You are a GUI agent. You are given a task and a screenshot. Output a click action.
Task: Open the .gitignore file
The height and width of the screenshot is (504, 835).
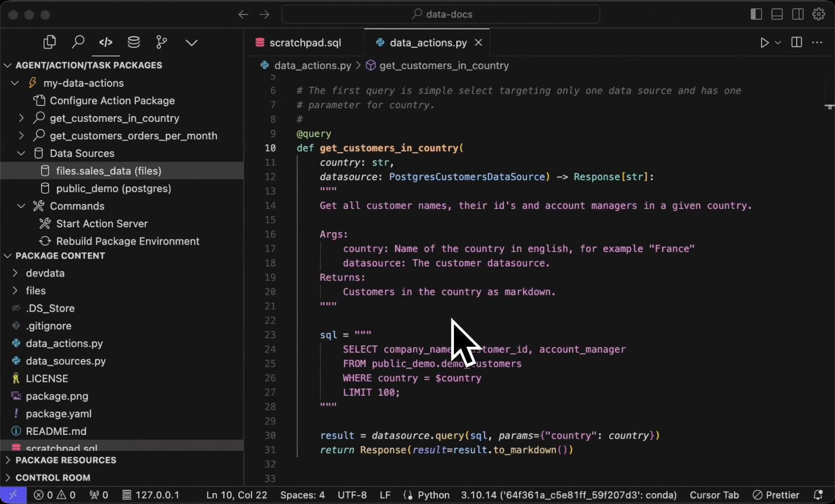49,326
